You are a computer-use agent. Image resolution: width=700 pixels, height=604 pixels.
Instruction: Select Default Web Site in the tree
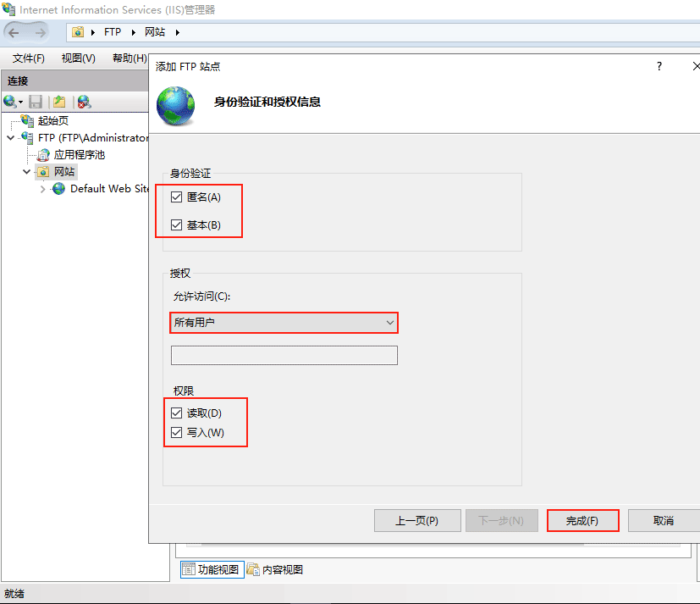coord(109,189)
